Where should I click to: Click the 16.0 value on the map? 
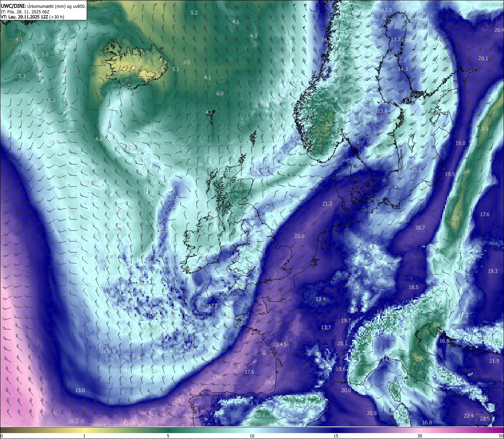tap(427, 423)
